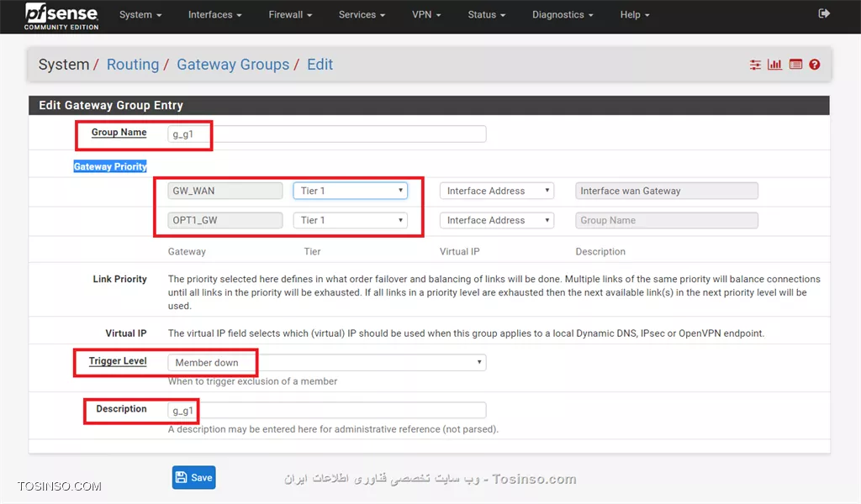Open the Firewall menu
861x504 pixels.
point(290,15)
